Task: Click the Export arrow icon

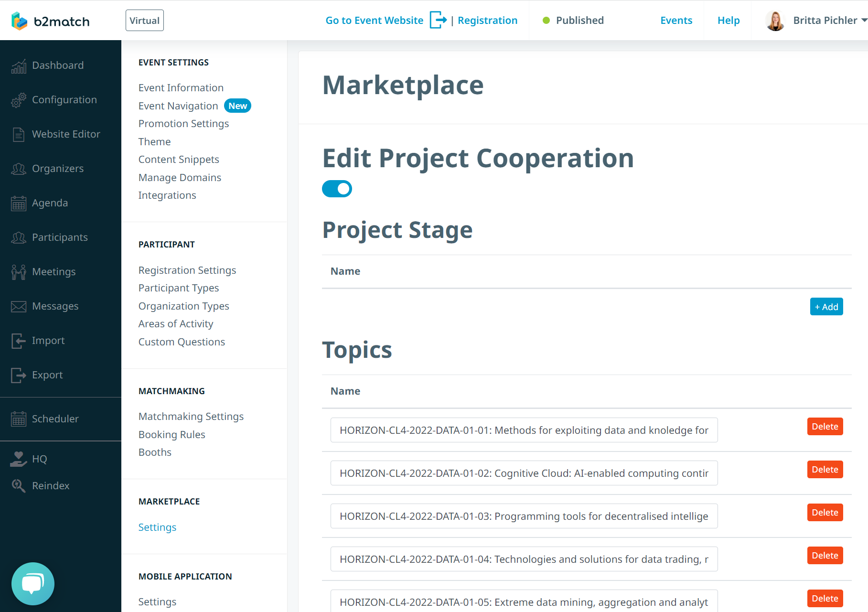Action: (19, 375)
